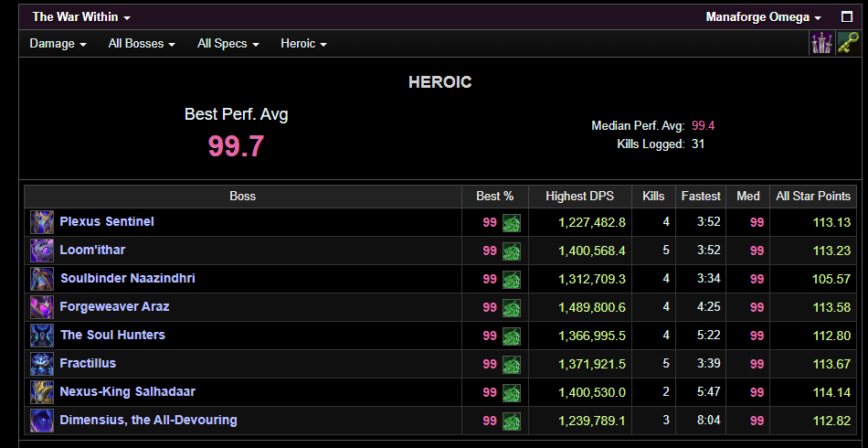This screenshot has width=868, height=448.
Task: Open Manaforge Omega zone dropdown
Action: click(763, 16)
